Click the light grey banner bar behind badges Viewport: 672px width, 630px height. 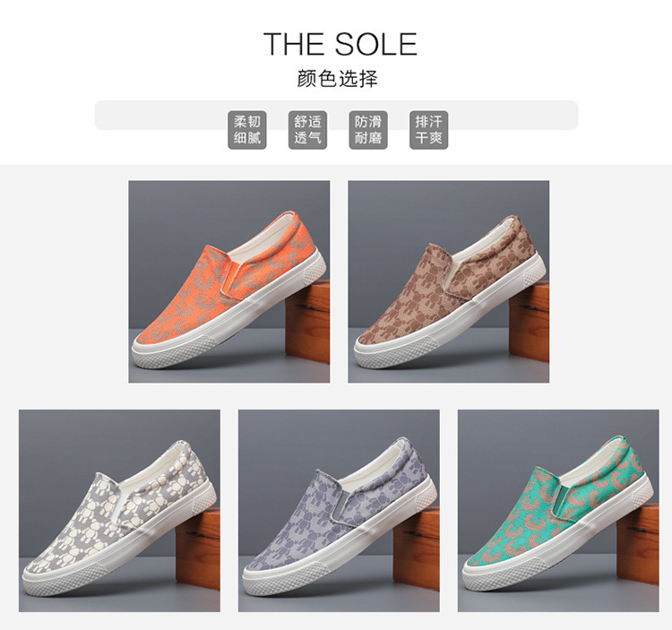pos(336,115)
